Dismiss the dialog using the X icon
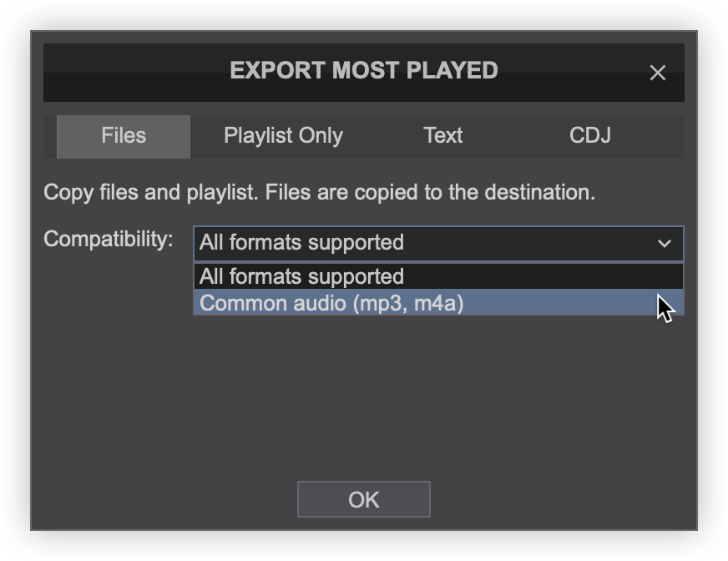Screen dimensions: 728x561 (658, 73)
